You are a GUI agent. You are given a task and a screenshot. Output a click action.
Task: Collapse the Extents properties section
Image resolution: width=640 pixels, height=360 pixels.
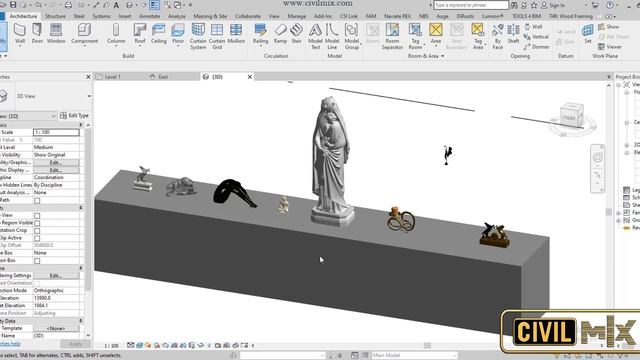[80, 208]
